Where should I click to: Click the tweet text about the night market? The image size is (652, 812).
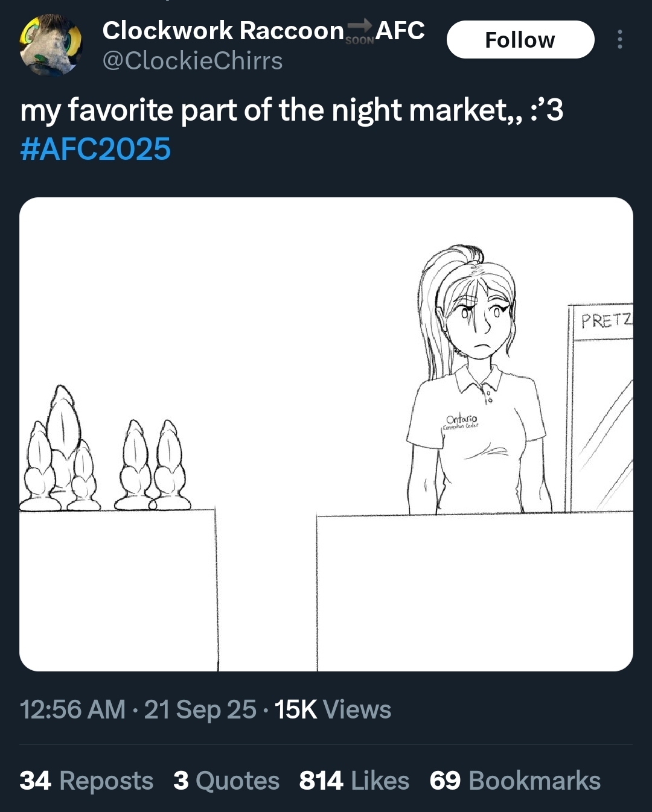pyautogui.click(x=291, y=110)
